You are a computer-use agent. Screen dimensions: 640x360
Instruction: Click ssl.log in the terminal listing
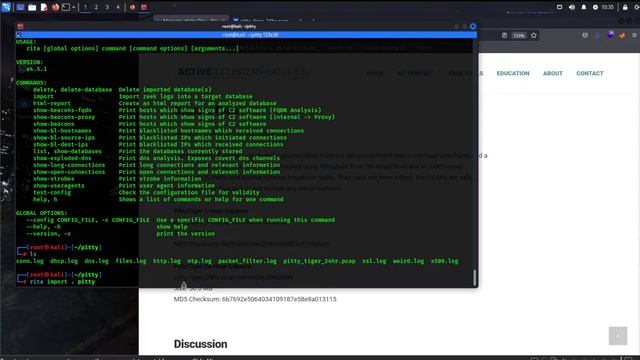pos(374,261)
